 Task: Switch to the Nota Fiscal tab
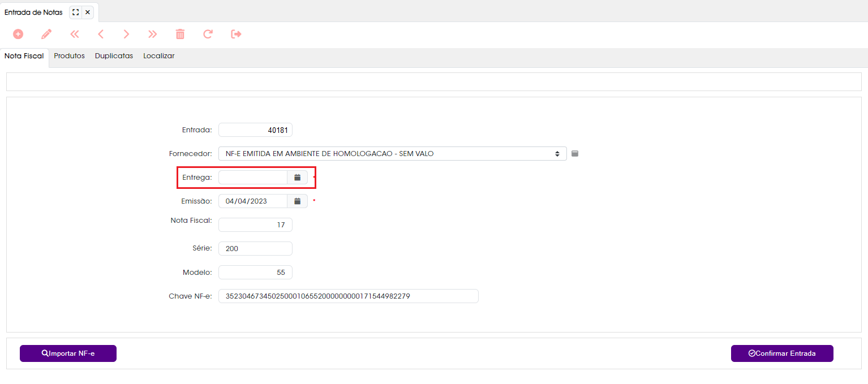[24, 56]
